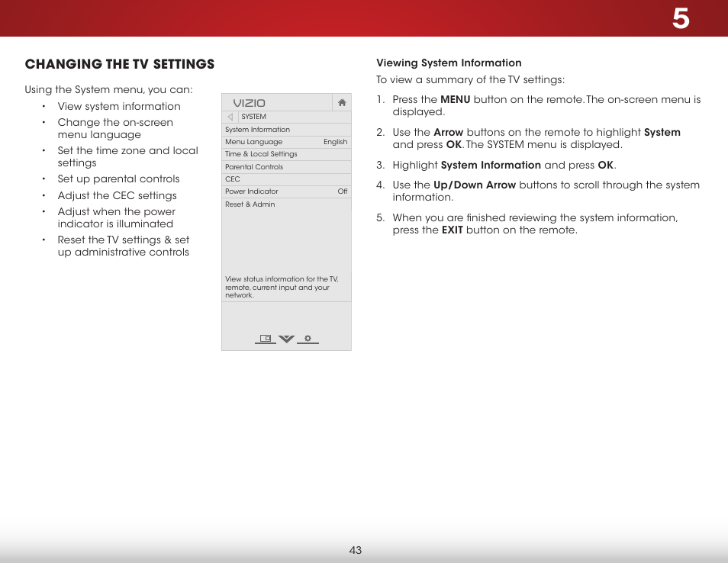The image size is (728, 563).
Task: Select the Power Indicator row
Action: tap(286, 191)
